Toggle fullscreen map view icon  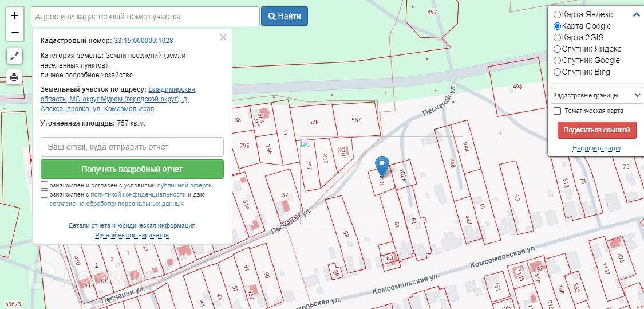tap(14, 56)
